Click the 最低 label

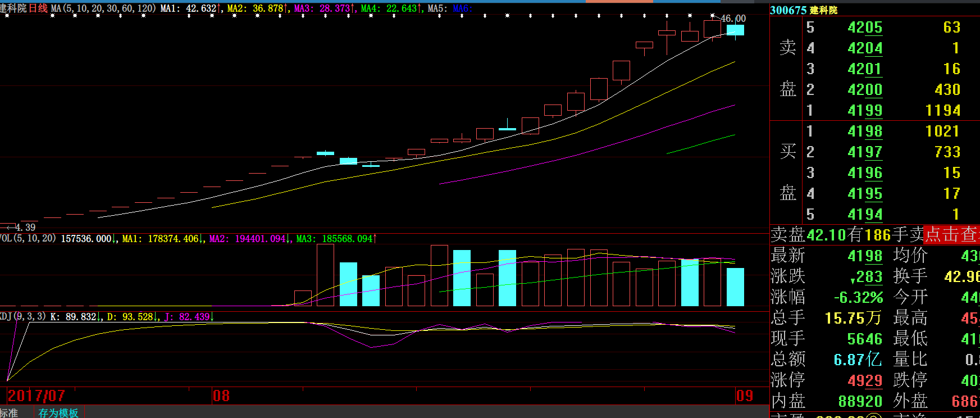pyautogui.click(x=910, y=338)
